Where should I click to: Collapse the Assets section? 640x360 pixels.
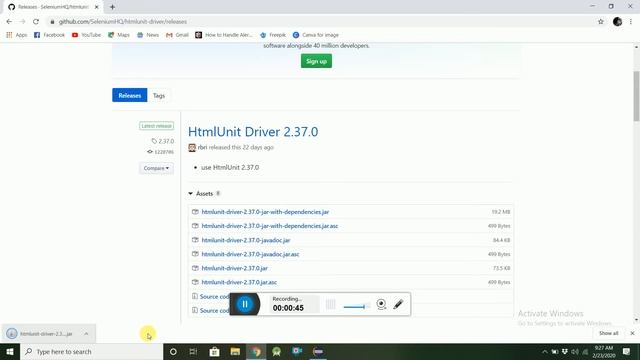204,193
